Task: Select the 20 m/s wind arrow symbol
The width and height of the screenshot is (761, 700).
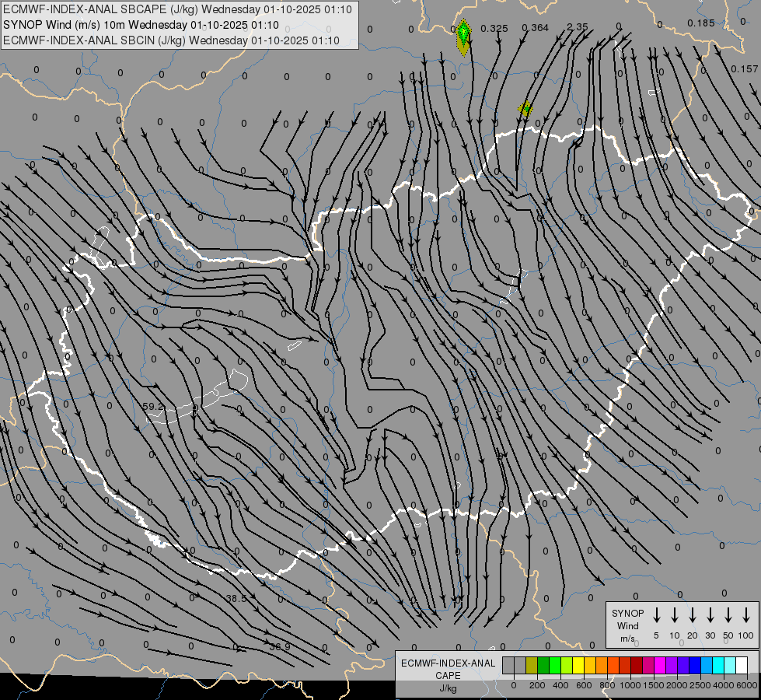Action: [x=693, y=614]
